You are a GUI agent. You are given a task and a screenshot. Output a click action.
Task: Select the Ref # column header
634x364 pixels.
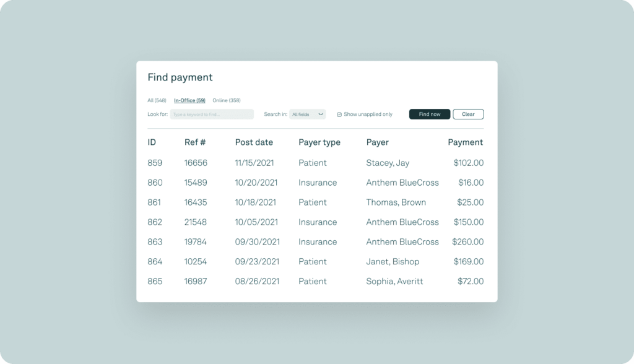pos(195,142)
